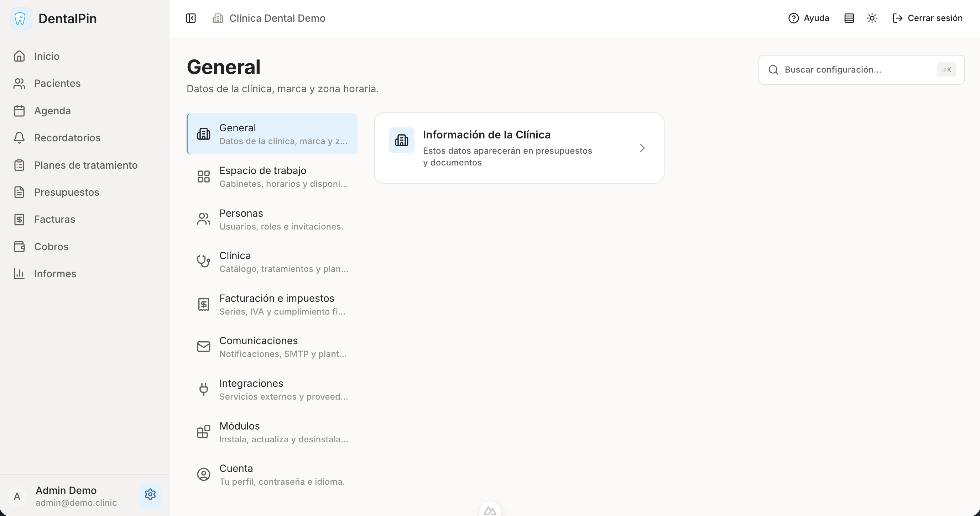Screen dimensions: 980x516
Task: Click the Agenda calendar icon
Action: pos(19,111)
